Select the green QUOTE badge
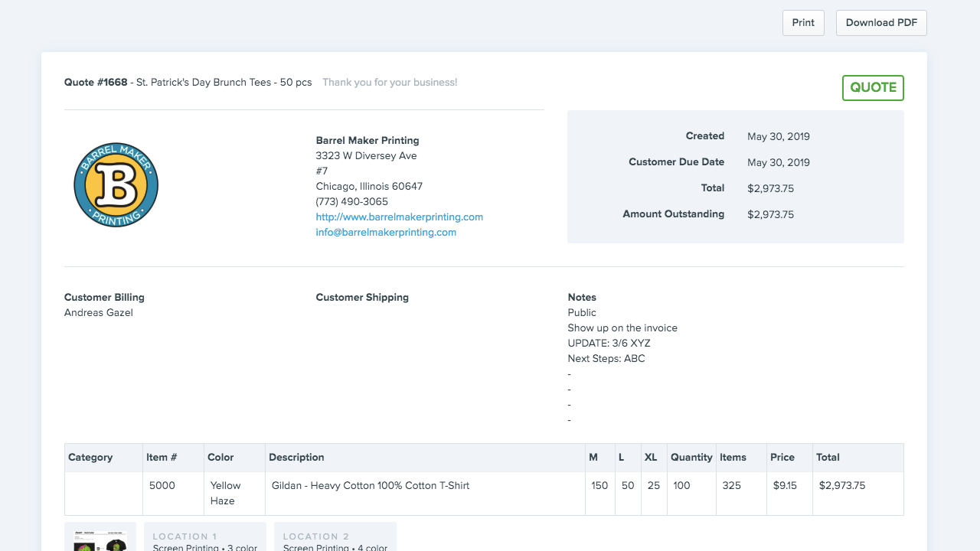The image size is (980, 551). (873, 87)
